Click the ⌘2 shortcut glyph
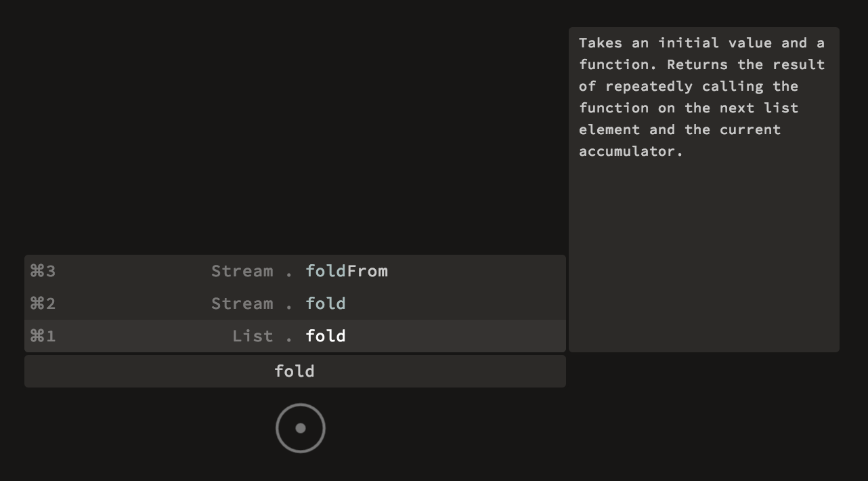868x481 pixels. click(x=43, y=304)
